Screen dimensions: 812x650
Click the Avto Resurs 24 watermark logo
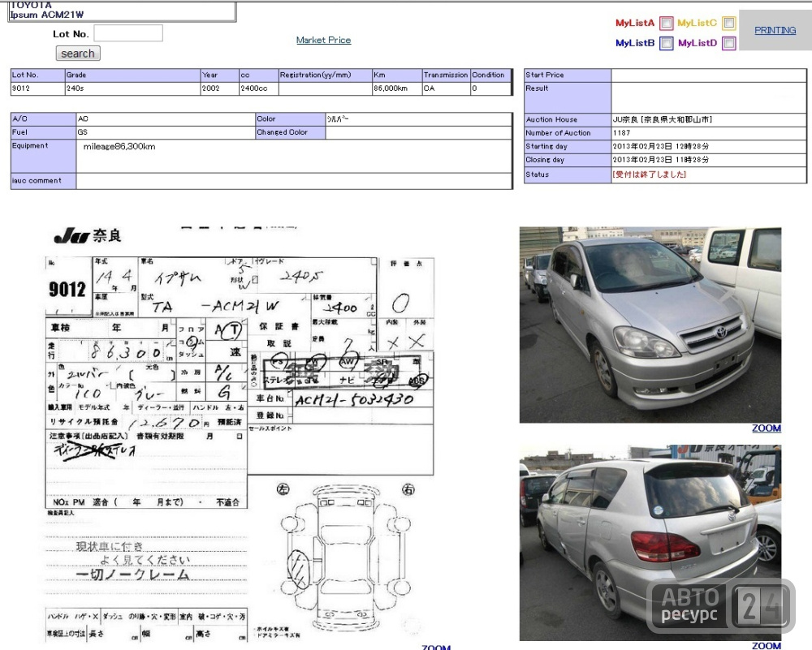point(721,606)
